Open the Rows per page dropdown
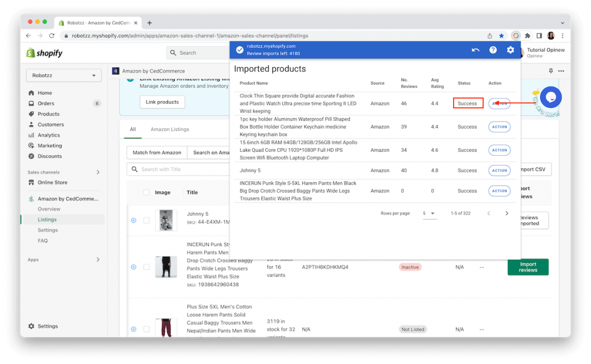 (429, 213)
